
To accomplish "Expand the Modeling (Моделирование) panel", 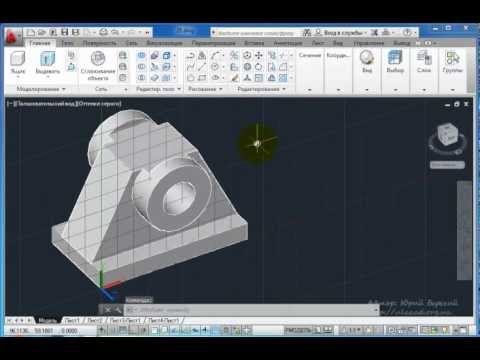I will point(41,89).
